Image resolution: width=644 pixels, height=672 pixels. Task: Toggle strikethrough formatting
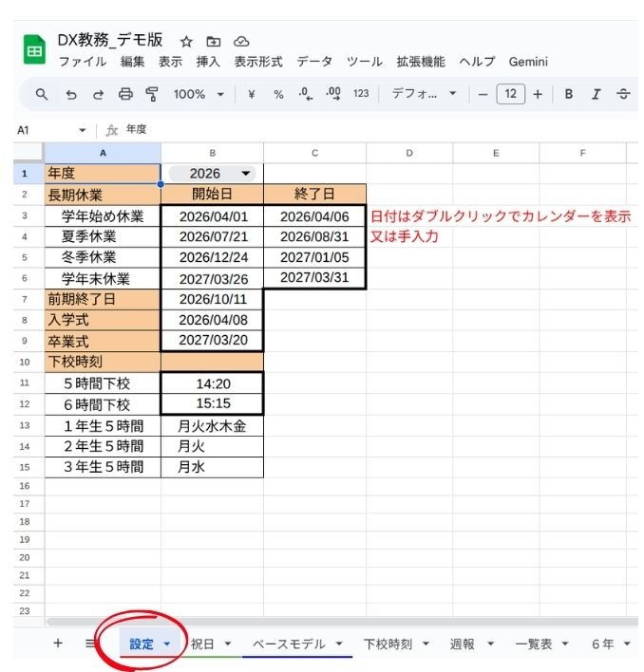(x=624, y=94)
